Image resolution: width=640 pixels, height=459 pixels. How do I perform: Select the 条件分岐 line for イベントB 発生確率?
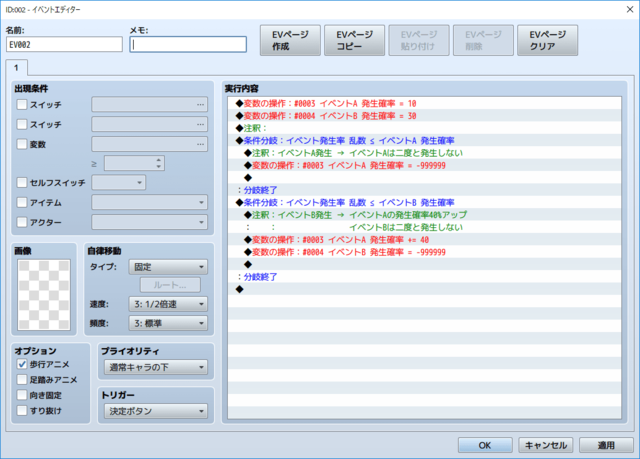coord(424,202)
